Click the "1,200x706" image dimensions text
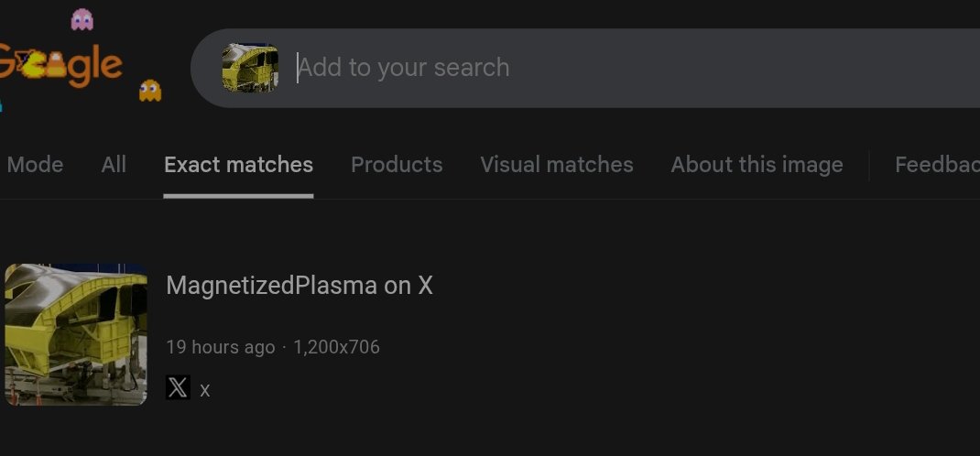Image resolution: width=980 pixels, height=456 pixels. coord(336,347)
